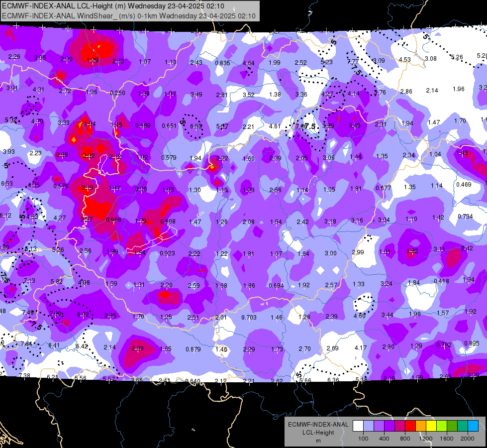Click the wind shear value 0.469
The height and width of the screenshot is (448, 487).
coord(464,185)
